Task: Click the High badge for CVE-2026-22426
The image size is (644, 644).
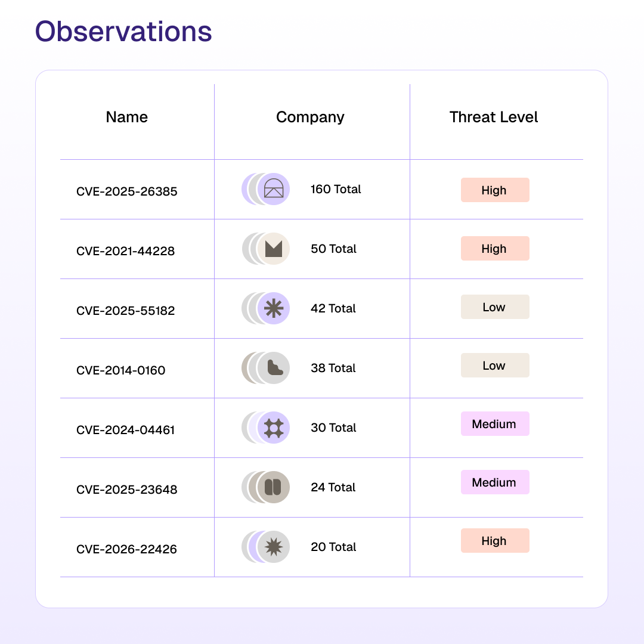Action: (x=494, y=541)
